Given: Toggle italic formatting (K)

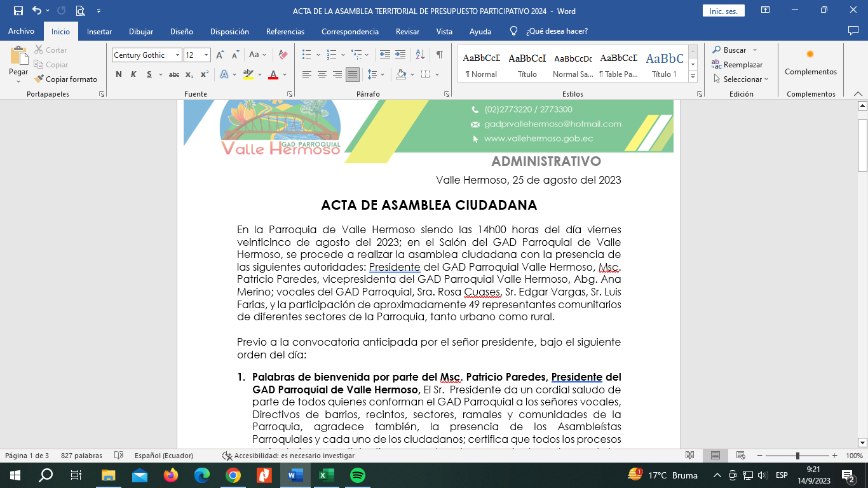Looking at the screenshot, I should pos(133,74).
